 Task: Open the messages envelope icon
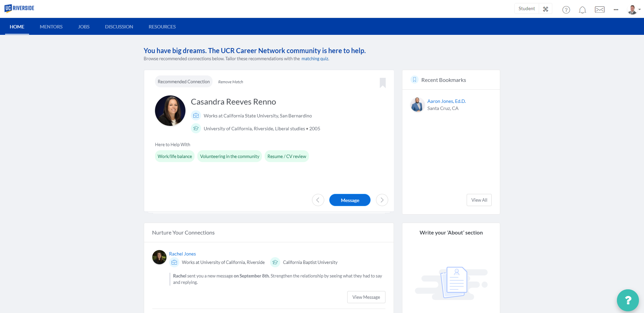[x=599, y=10]
